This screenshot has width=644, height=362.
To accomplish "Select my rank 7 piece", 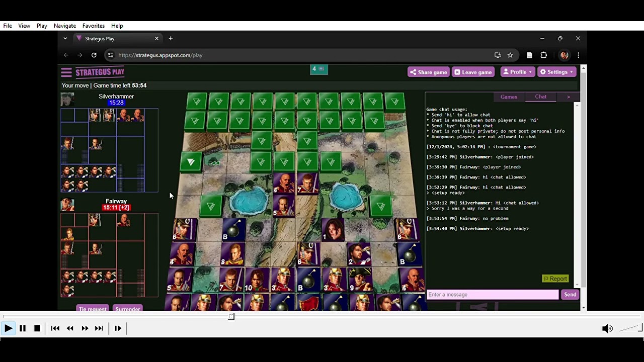I will [x=230, y=280].
